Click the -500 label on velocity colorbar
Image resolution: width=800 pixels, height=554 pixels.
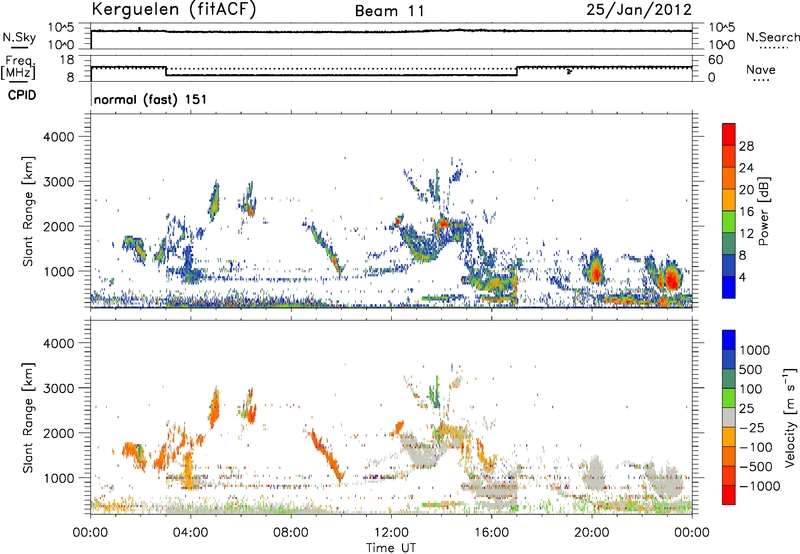(756, 467)
